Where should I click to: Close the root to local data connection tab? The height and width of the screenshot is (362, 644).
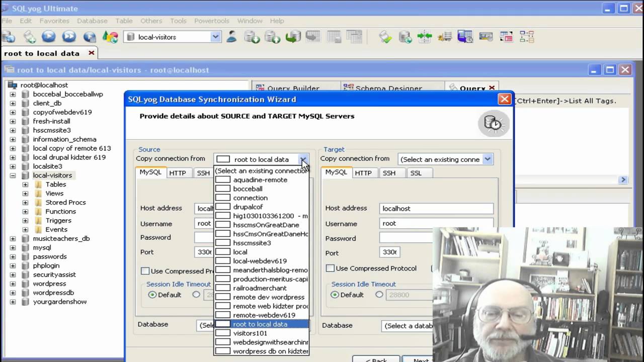point(91,53)
